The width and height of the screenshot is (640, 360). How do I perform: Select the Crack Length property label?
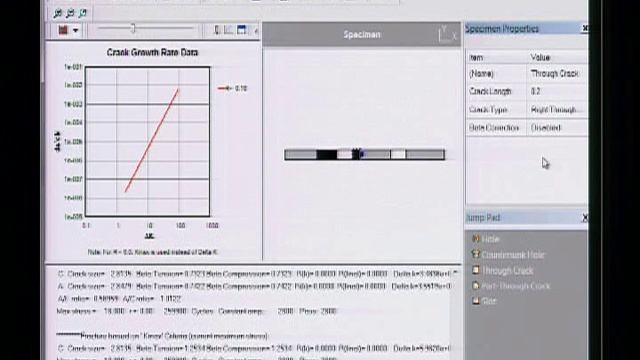490,91
